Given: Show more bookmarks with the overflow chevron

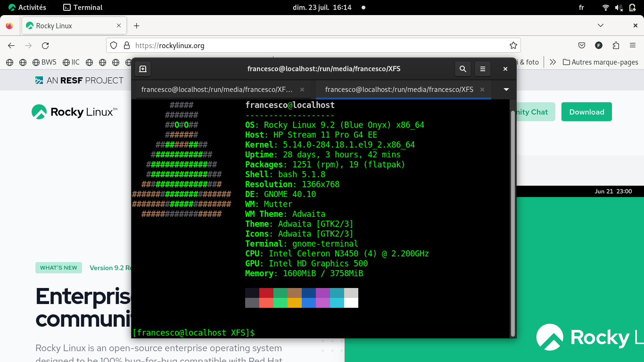Looking at the screenshot, I should click(553, 62).
